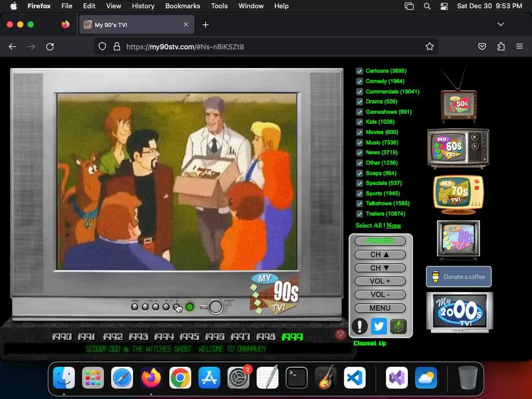Open Visual Studio Code from the Dock
Image resolution: width=532 pixels, height=399 pixels.
coord(354,378)
